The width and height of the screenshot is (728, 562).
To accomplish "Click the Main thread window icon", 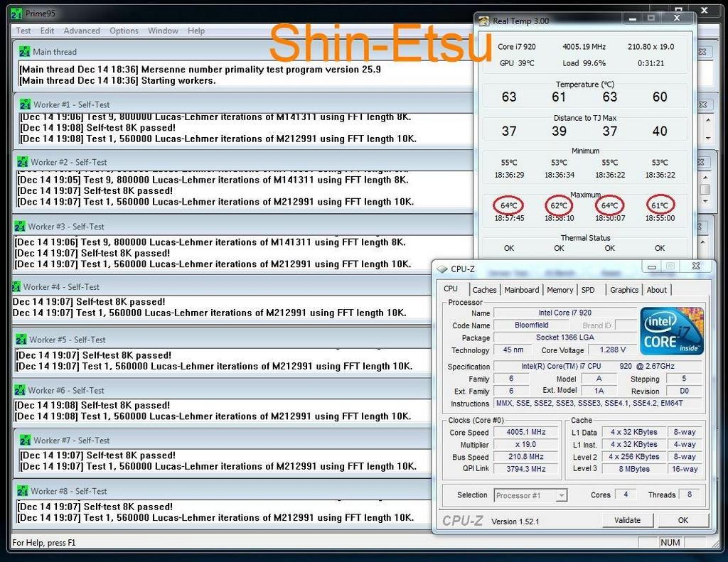I will click(25, 52).
